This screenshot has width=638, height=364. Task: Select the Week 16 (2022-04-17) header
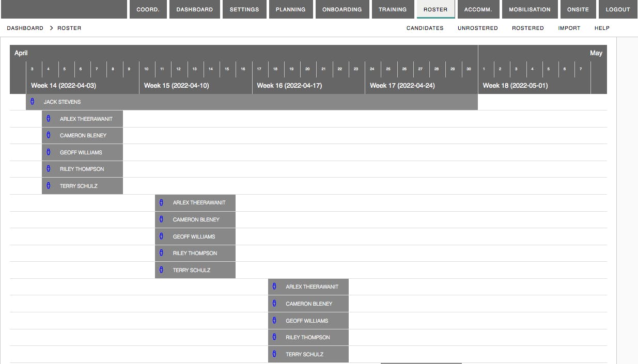point(289,86)
